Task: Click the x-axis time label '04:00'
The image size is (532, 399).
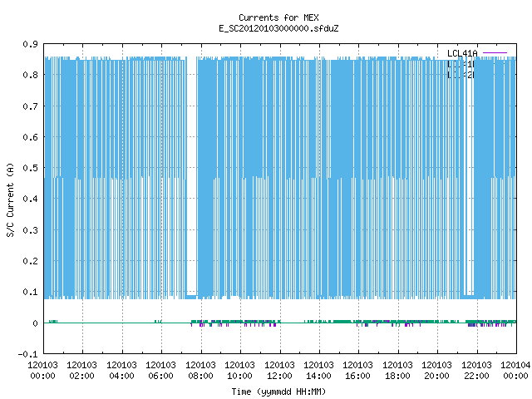Action: coord(121,376)
